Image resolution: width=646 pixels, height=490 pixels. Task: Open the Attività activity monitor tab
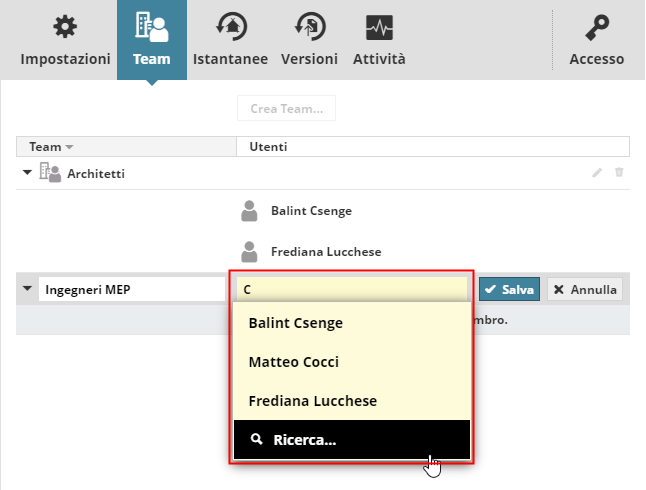[379, 40]
